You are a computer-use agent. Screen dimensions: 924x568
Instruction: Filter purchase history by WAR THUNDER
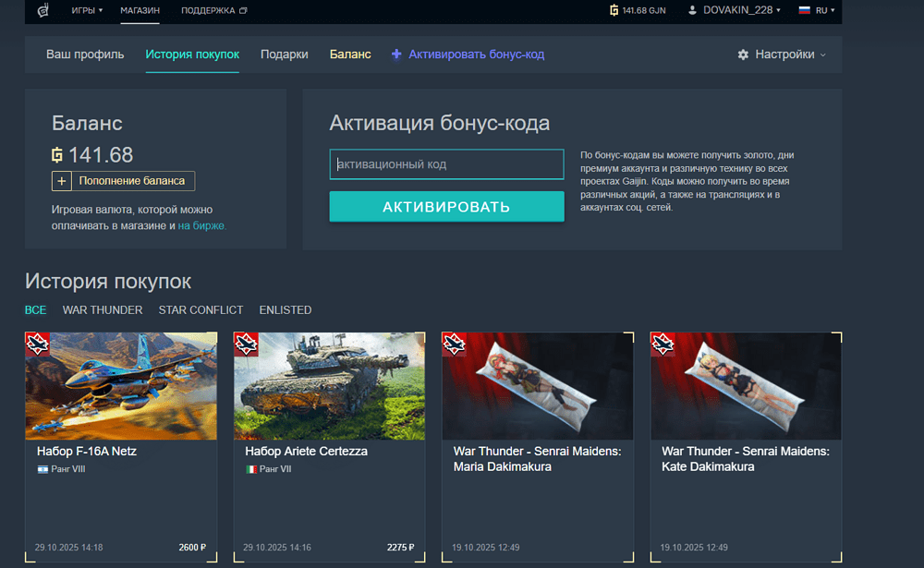103,310
